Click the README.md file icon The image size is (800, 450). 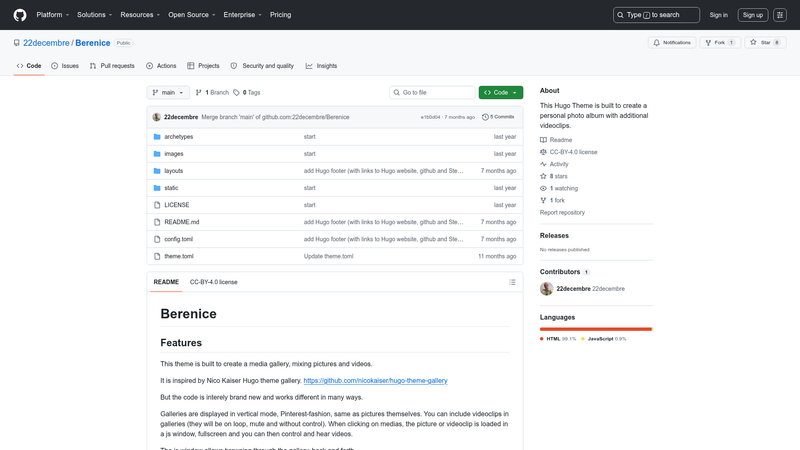tap(157, 222)
